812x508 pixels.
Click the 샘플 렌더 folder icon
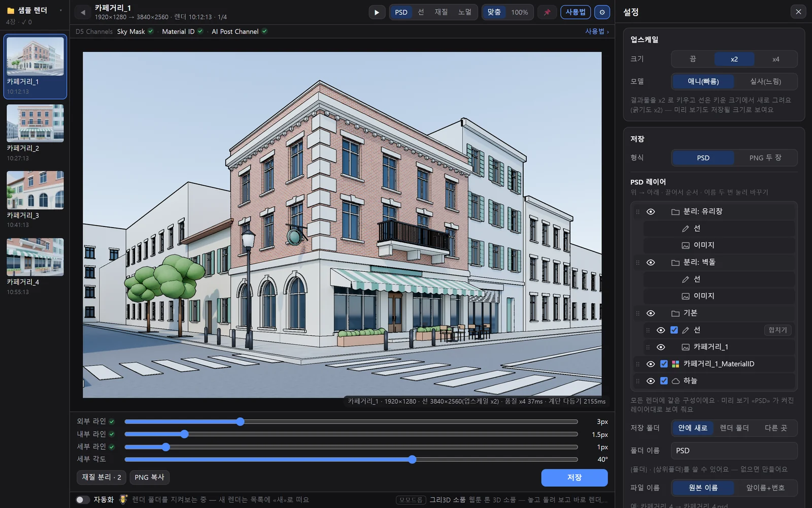click(11, 10)
